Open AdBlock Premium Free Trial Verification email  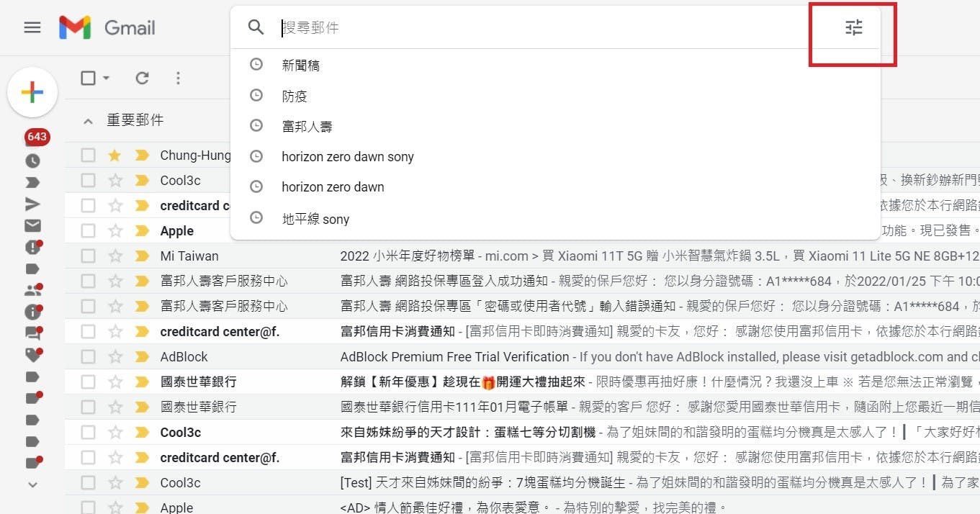(x=522, y=357)
